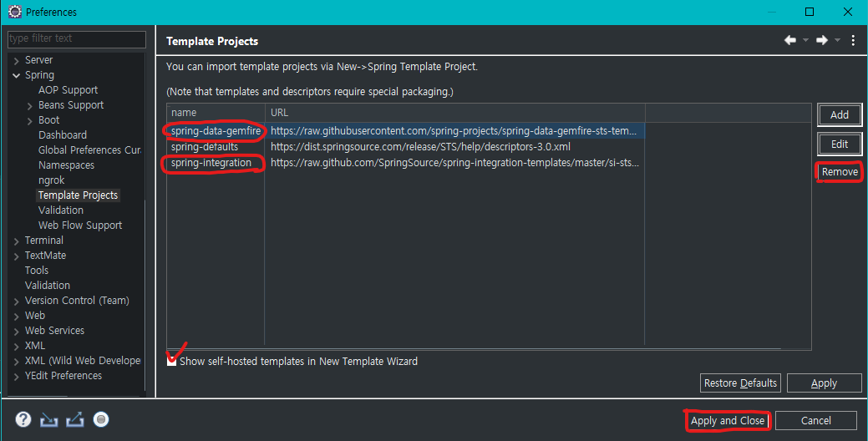Click Restore Defaults button
The height and width of the screenshot is (441, 868).
(x=740, y=383)
